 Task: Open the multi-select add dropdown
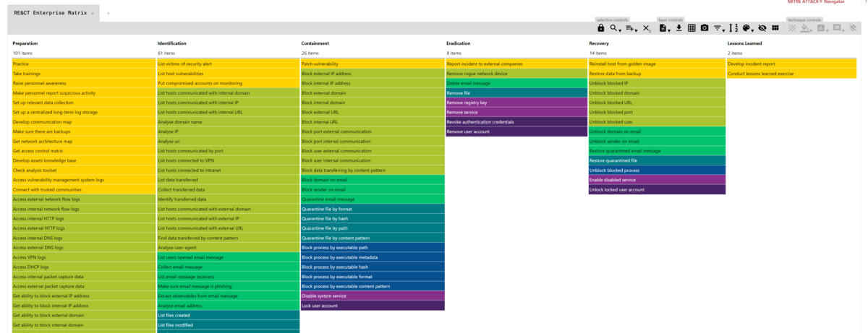click(x=631, y=28)
